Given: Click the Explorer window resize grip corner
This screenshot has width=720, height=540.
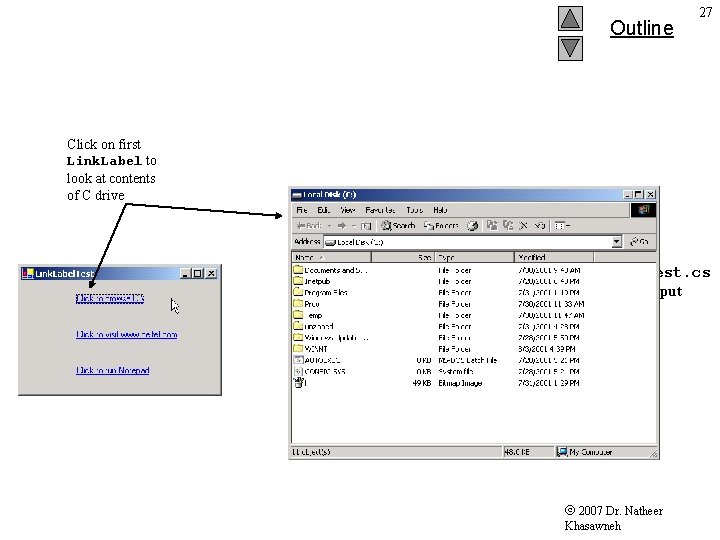Looking at the screenshot, I should click(x=653, y=454).
